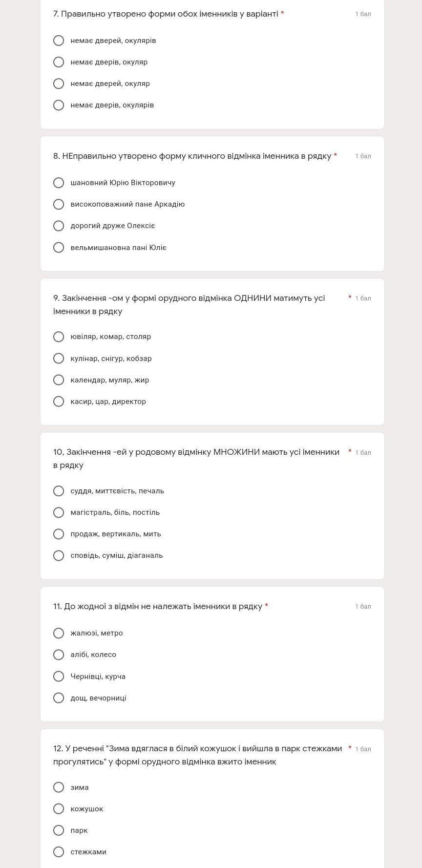Select "суддя, миттєвість, печаль" answer
422x868 pixels.
[x=59, y=491]
